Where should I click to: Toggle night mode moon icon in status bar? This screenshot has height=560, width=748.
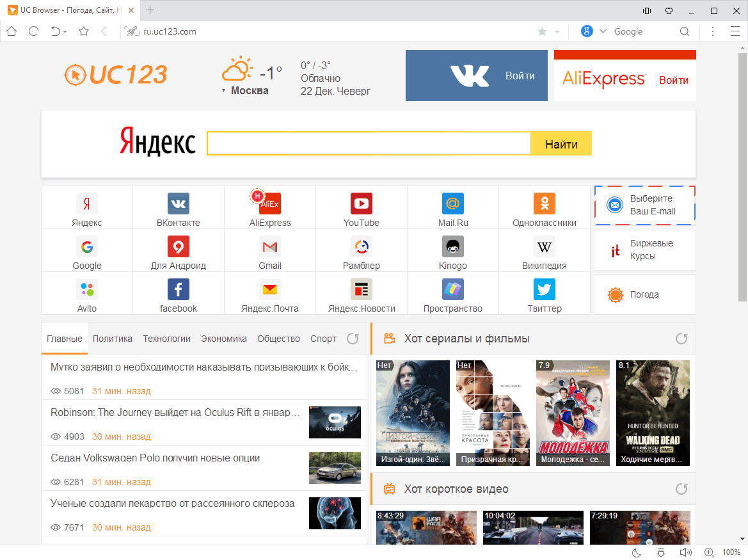637,552
